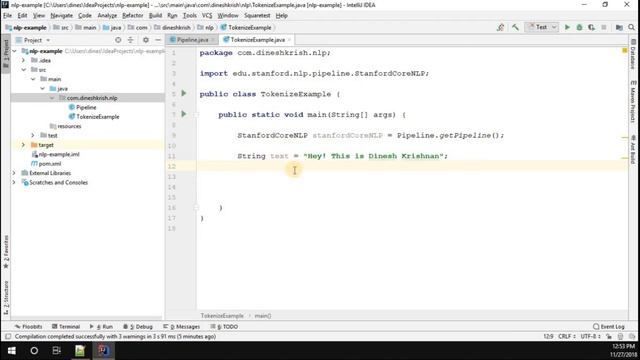Open the Favorites tool window
Image resolution: width=640 pixels, height=360 pixels.
tap(6, 252)
